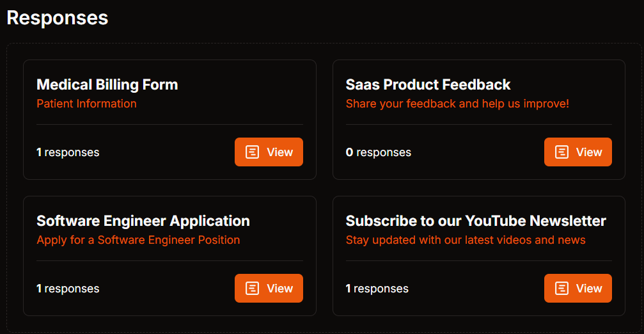644x334 pixels.
Task: Click the Responses page heading
Action: [58, 18]
